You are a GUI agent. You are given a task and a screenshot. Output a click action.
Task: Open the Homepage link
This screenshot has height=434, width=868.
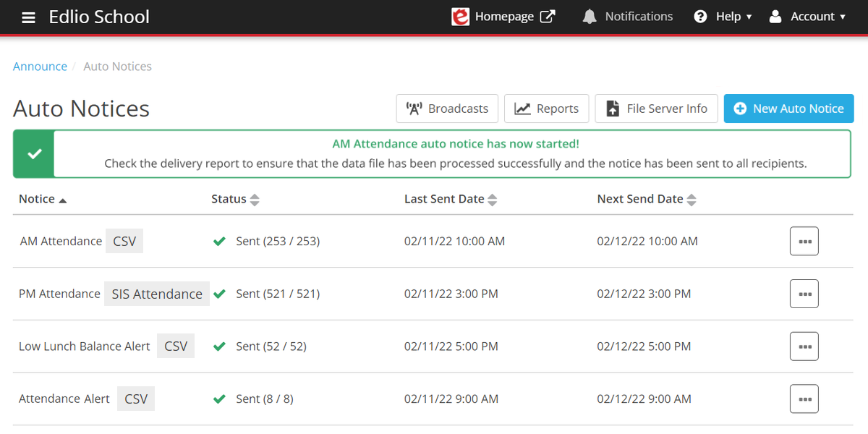pos(504,17)
